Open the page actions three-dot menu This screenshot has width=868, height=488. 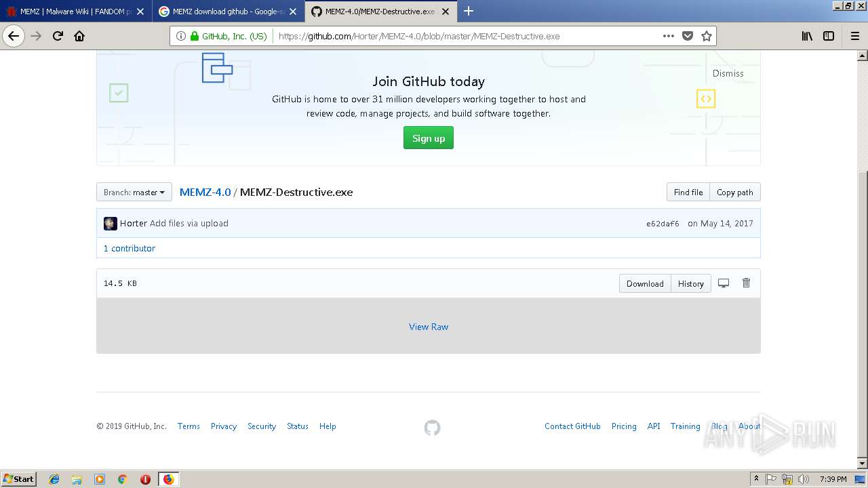point(669,36)
